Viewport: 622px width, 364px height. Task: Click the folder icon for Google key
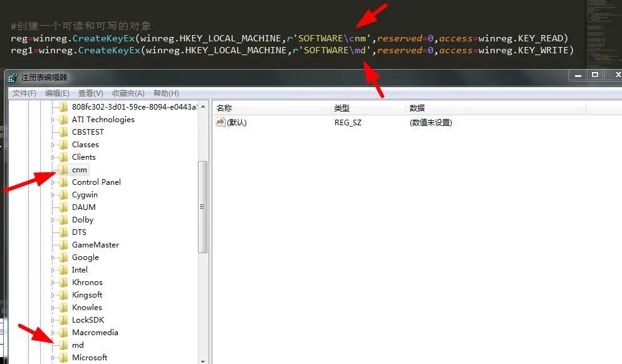63,257
